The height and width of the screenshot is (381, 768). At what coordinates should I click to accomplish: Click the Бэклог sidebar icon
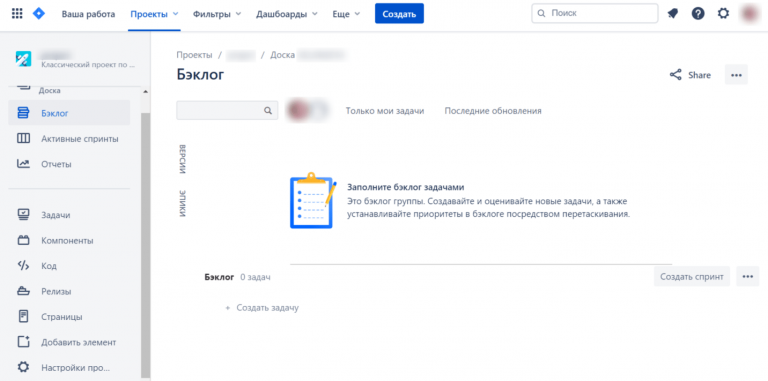24,113
